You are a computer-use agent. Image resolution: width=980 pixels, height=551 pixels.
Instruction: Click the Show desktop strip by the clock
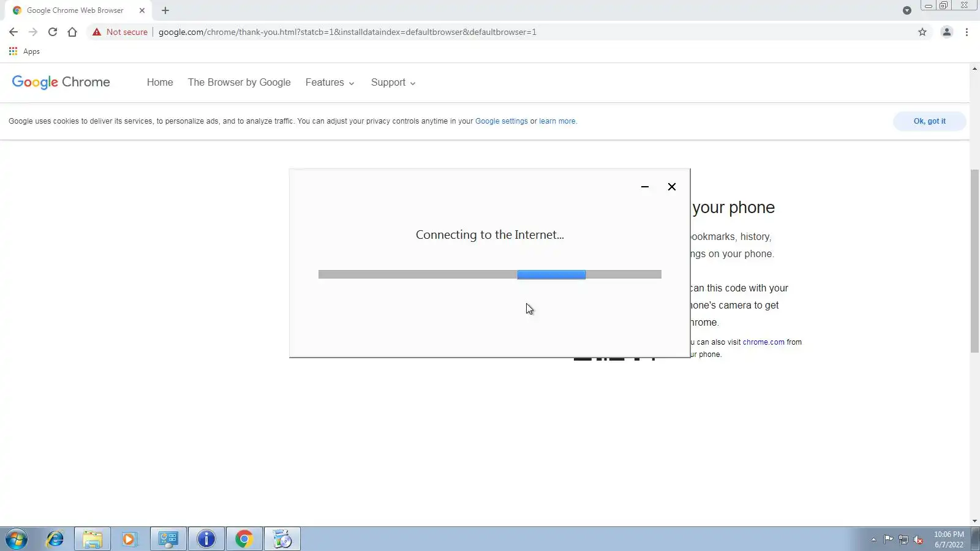[x=975, y=539]
